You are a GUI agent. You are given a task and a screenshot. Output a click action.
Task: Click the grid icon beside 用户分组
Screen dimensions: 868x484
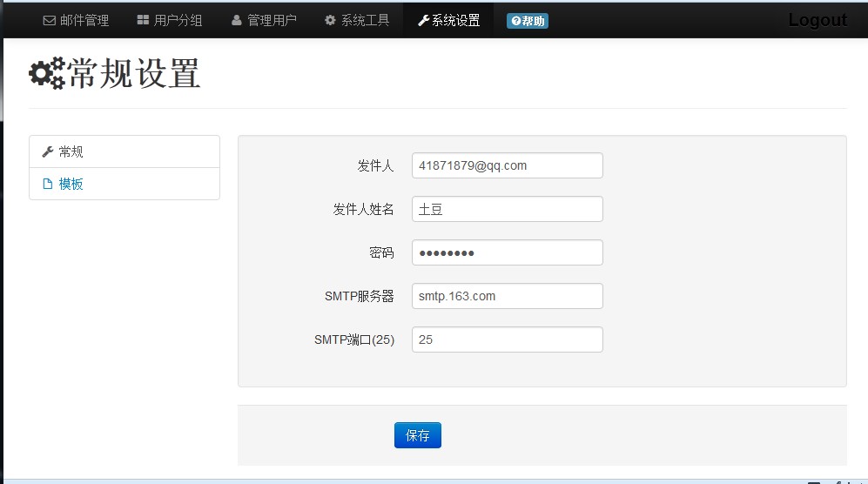click(x=143, y=20)
